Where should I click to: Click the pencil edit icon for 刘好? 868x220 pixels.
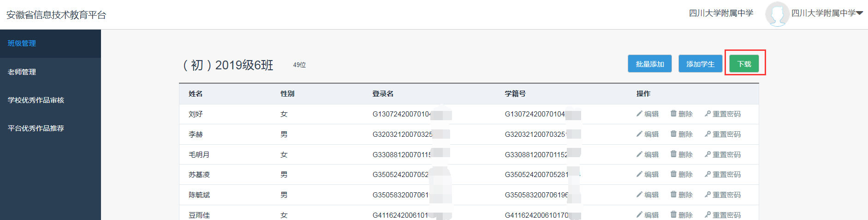[x=639, y=114]
